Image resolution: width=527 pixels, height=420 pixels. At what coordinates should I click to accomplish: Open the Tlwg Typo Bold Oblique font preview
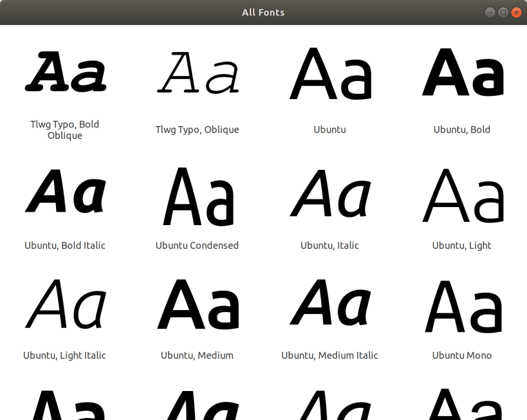66,71
